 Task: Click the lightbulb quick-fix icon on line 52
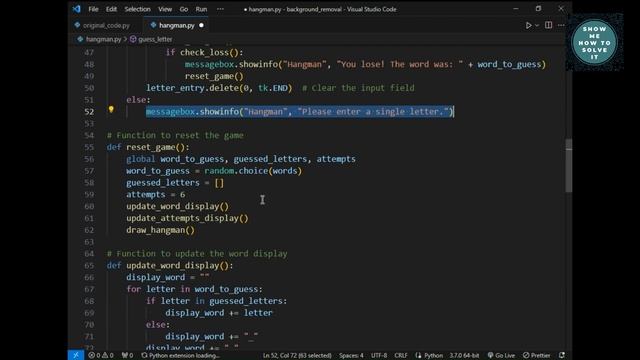111,109
